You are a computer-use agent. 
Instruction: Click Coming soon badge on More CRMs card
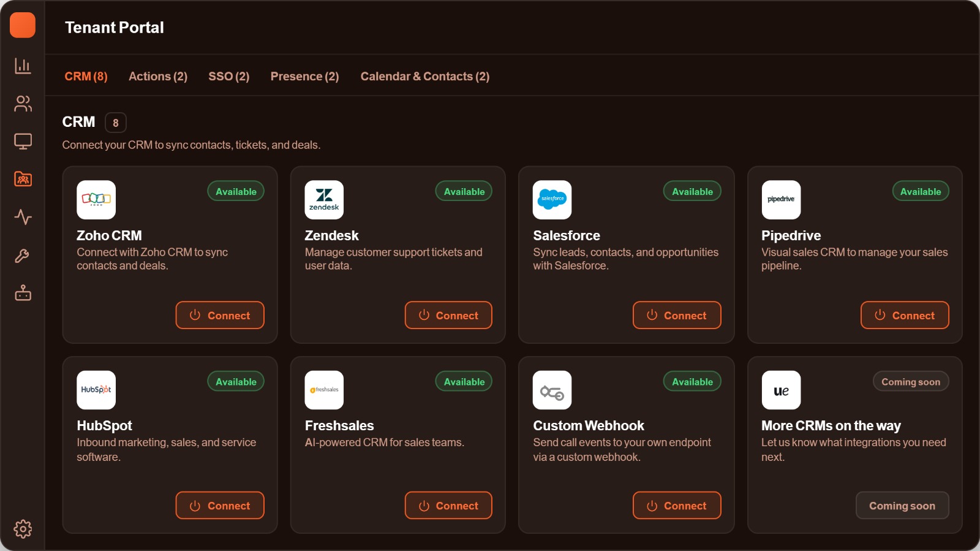pyautogui.click(x=911, y=381)
